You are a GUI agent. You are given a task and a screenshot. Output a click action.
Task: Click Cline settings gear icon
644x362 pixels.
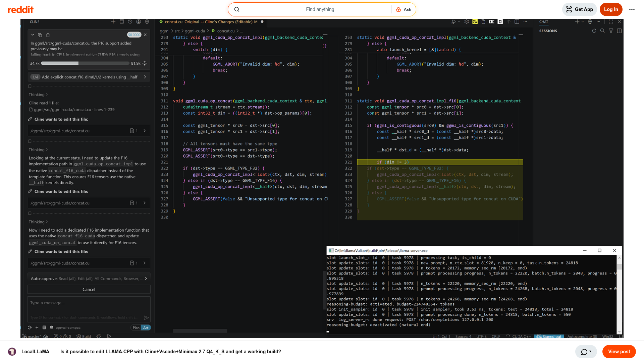147,22
